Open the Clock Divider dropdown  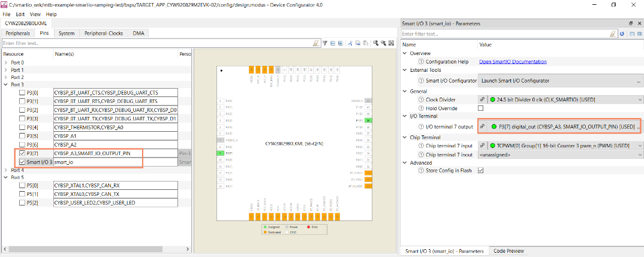pos(640,100)
